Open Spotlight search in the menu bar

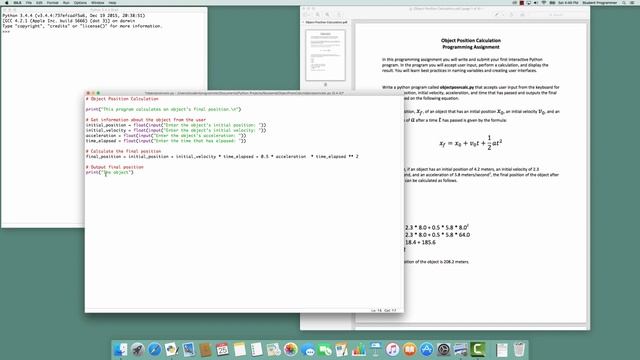click(x=624, y=2)
